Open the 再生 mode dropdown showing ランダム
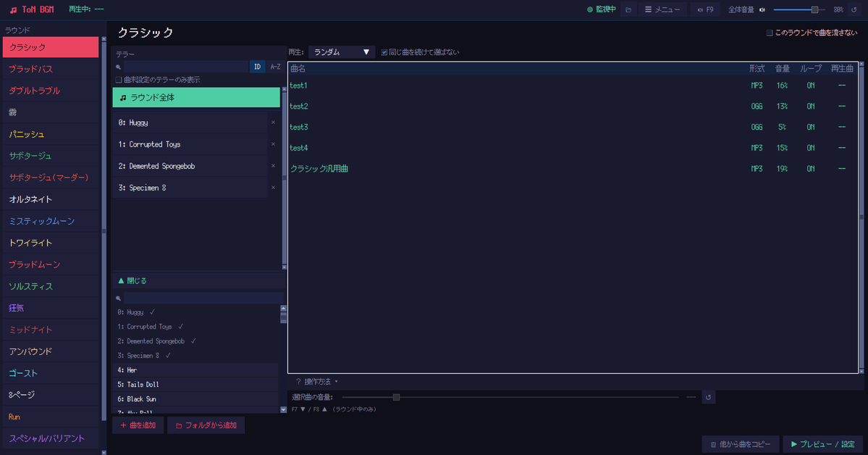Screen dimensions: 868x455 click(342, 52)
